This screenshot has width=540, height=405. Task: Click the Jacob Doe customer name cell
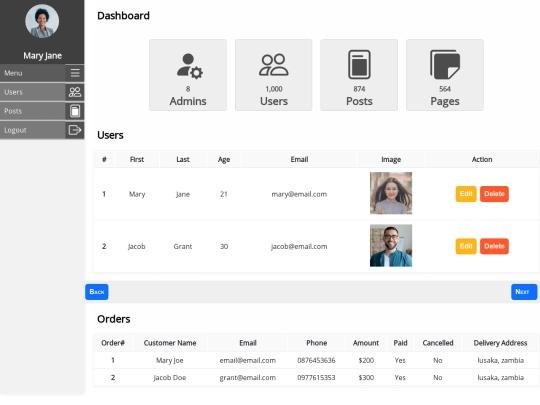tap(169, 378)
